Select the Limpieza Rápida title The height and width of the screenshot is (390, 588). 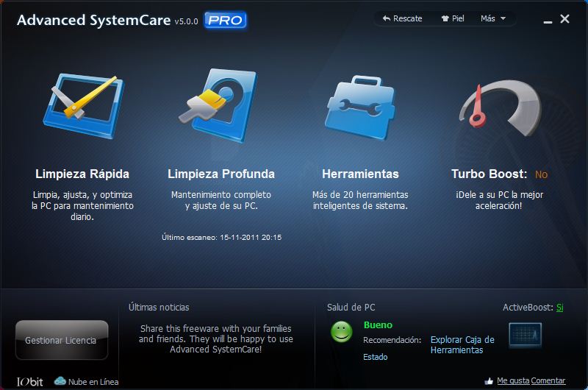(x=82, y=174)
